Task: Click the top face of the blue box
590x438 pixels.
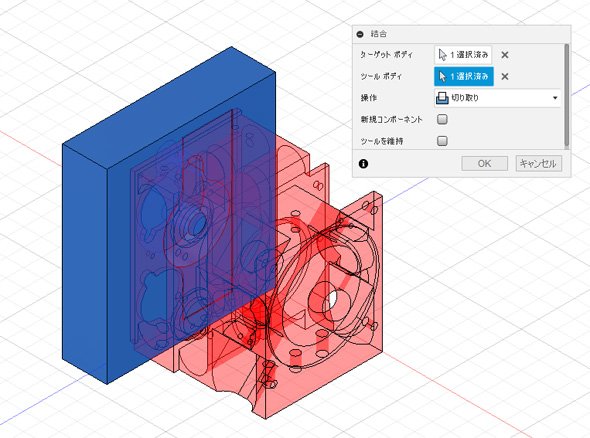Action: click(169, 109)
